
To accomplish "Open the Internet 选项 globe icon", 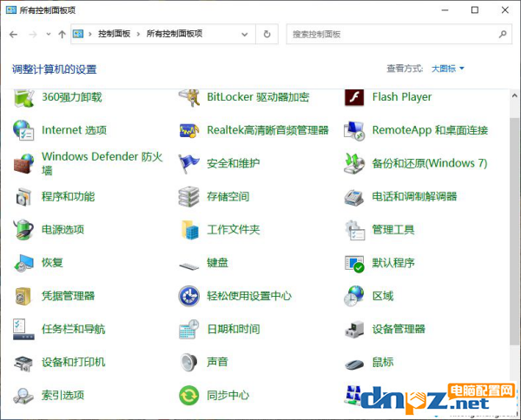I will pyautogui.click(x=23, y=130).
